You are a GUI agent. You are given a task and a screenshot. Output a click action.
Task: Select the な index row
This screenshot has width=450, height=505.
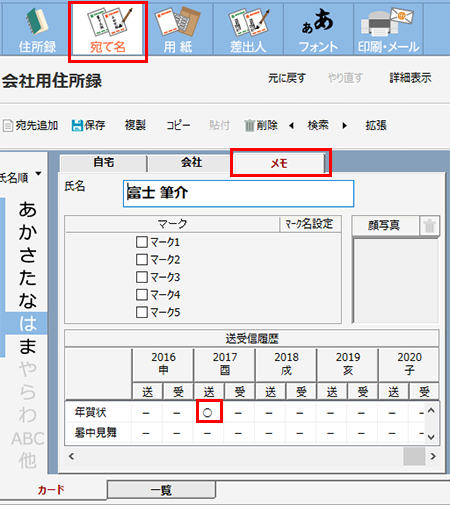[27, 301]
